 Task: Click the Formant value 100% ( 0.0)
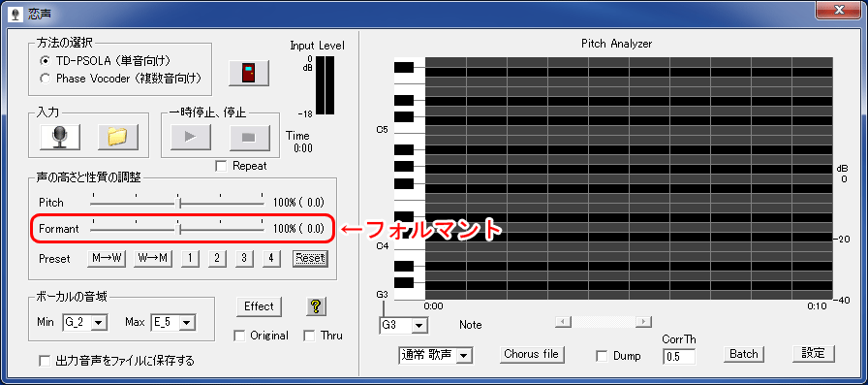298,228
